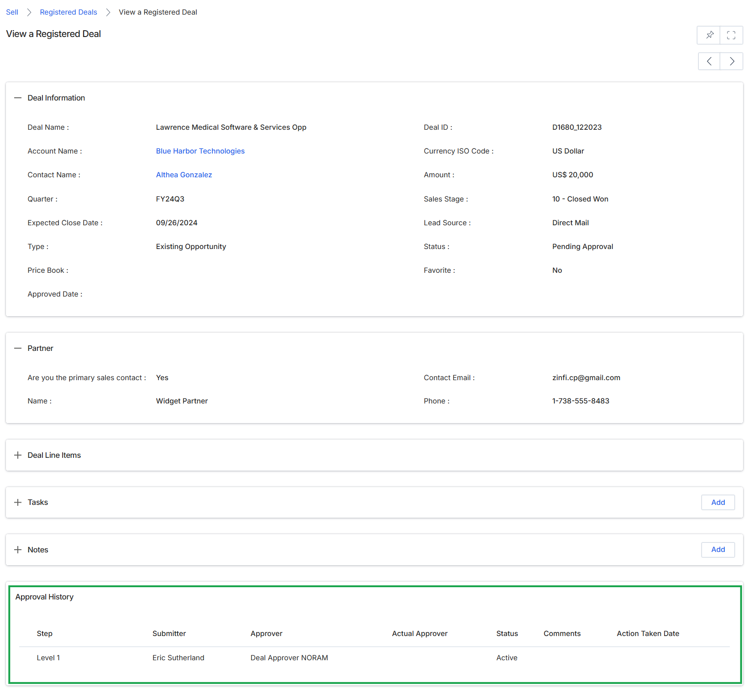Click sales stage 10 - Closed Won
The image size is (749, 700).
580,199
